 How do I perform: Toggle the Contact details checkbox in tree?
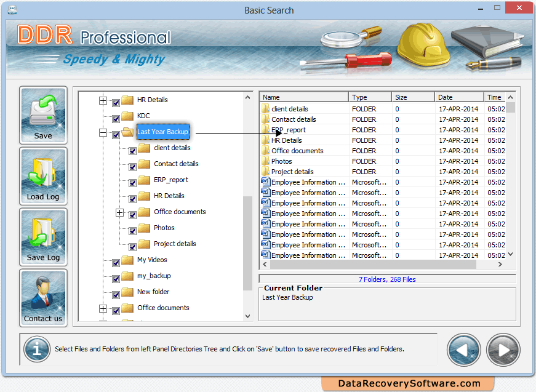click(133, 167)
